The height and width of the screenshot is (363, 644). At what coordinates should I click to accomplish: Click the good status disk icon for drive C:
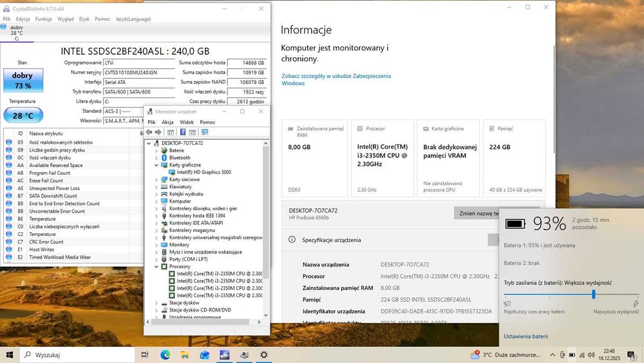click(3, 27)
